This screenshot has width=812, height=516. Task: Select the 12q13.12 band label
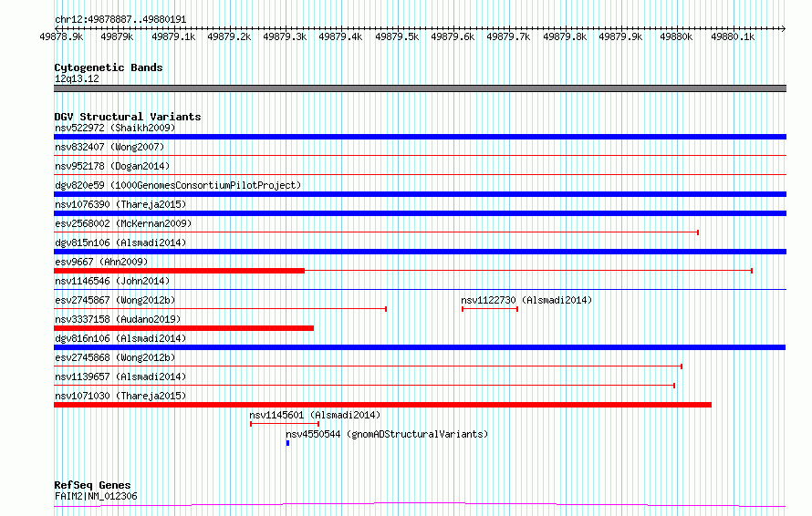[77, 78]
